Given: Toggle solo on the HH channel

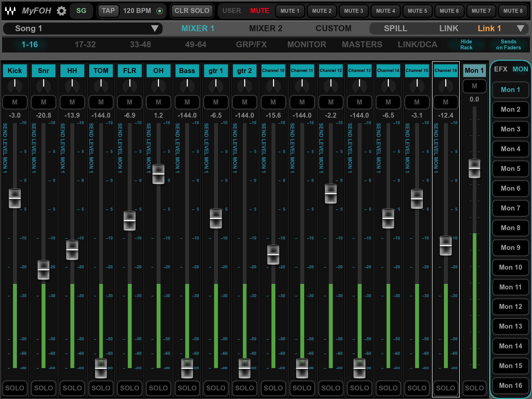Looking at the screenshot, I should pos(72,388).
